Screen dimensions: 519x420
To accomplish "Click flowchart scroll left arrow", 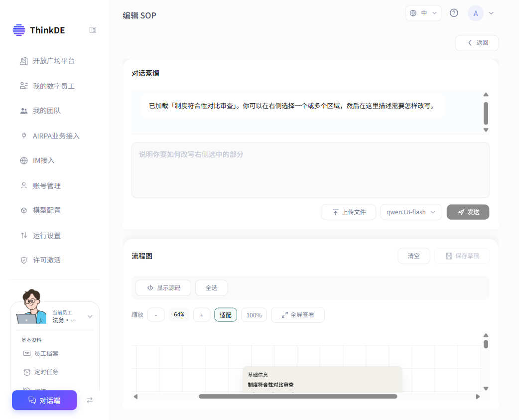I will click(x=135, y=397).
